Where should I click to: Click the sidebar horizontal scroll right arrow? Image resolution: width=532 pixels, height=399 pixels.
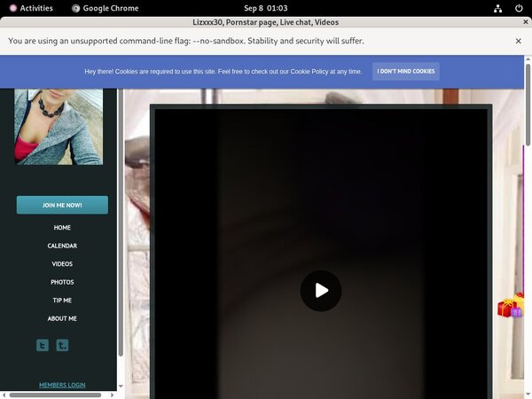point(113,393)
